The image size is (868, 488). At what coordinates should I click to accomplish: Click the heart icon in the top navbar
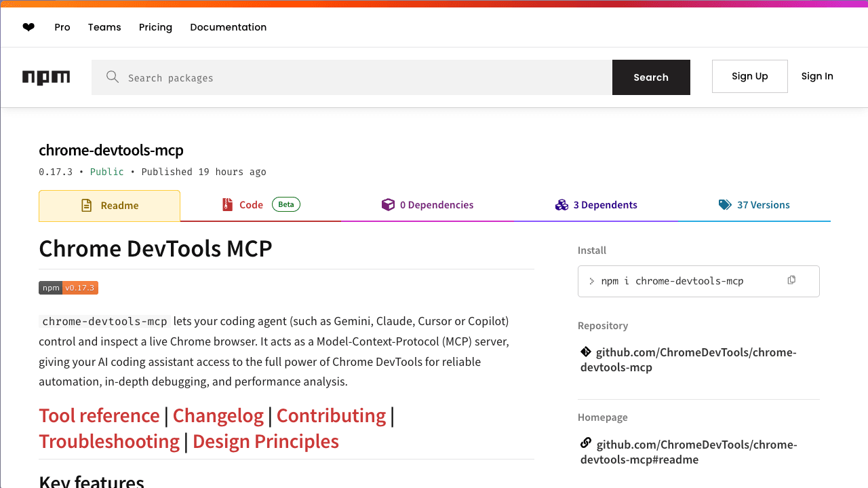(x=28, y=27)
